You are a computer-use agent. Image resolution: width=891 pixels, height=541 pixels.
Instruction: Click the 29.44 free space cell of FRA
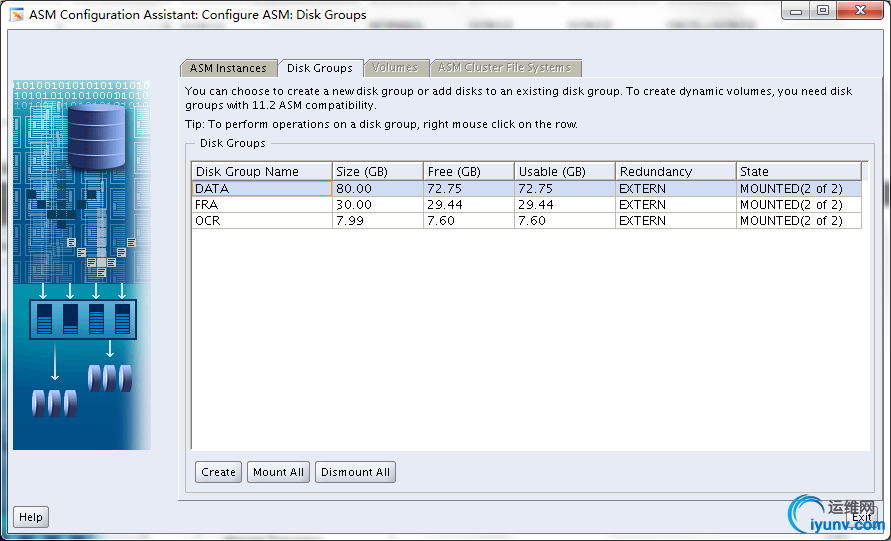(469, 205)
